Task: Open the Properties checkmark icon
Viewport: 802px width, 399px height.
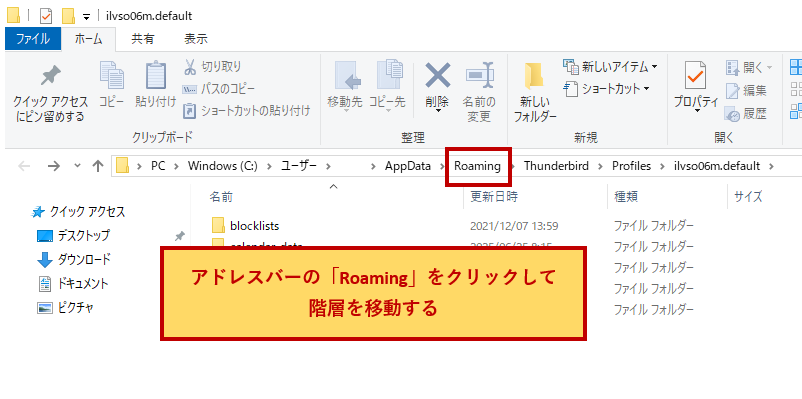Action: 696,75
